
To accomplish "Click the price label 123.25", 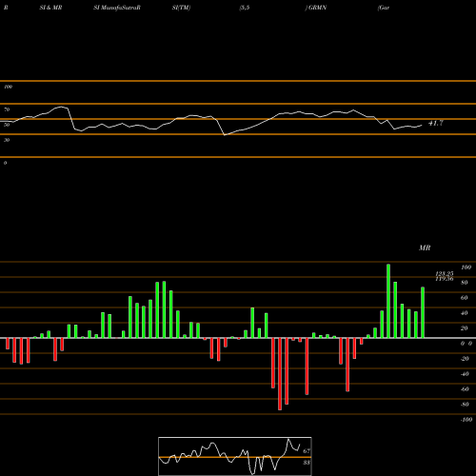I will coord(445,273).
